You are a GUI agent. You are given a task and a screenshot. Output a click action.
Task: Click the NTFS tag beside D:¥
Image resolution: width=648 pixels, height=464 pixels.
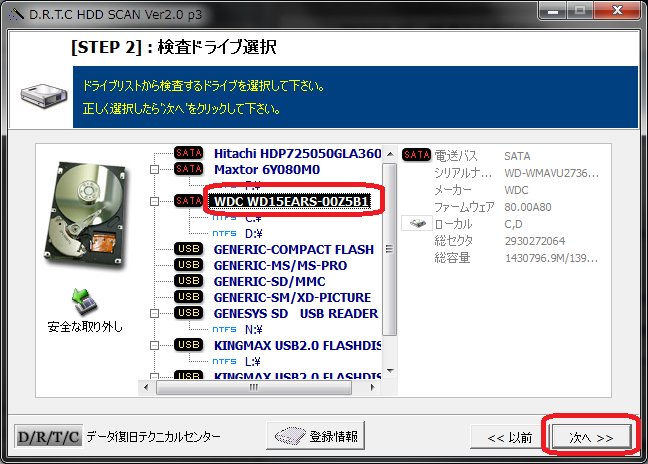tap(224, 233)
